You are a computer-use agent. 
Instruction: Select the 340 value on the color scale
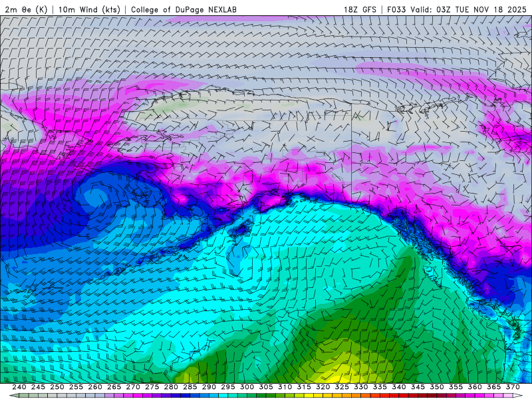(399, 387)
